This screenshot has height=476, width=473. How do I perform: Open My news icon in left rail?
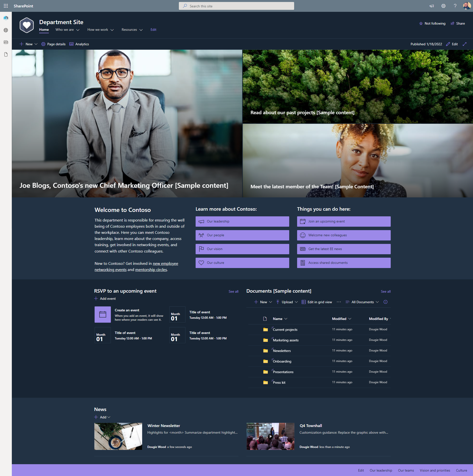[6, 42]
